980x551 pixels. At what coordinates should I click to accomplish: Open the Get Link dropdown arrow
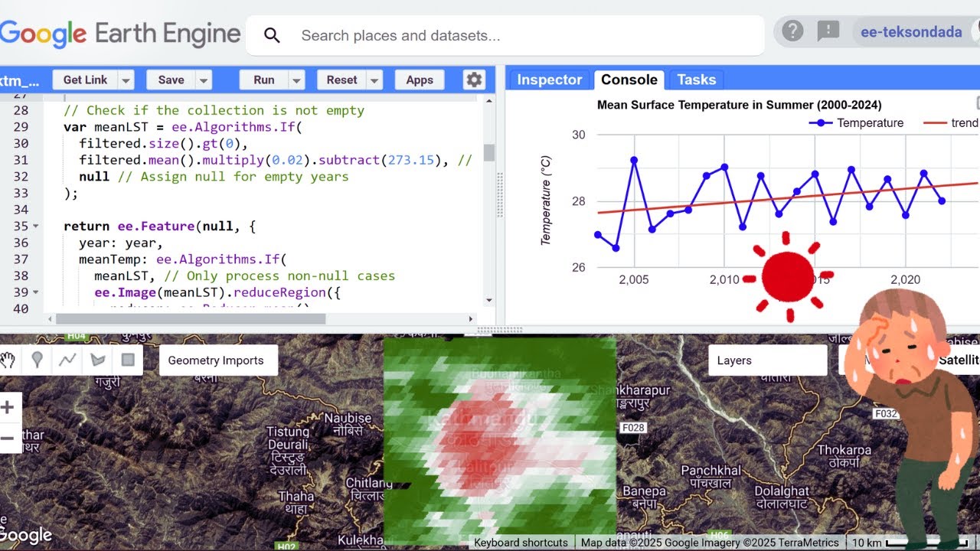click(126, 80)
